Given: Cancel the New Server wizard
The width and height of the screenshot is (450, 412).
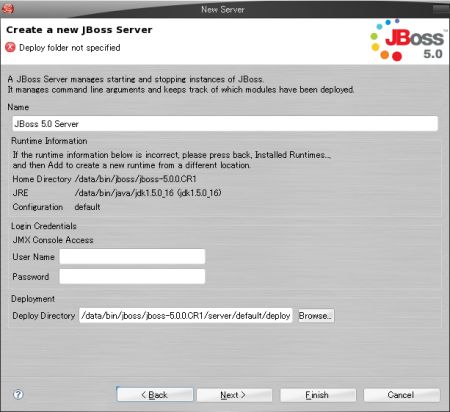Looking at the screenshot, I should pos(402,395).
